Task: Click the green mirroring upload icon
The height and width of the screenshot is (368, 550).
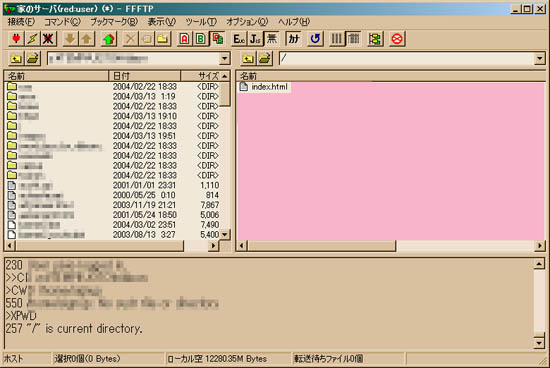Action: click(109, 39)
